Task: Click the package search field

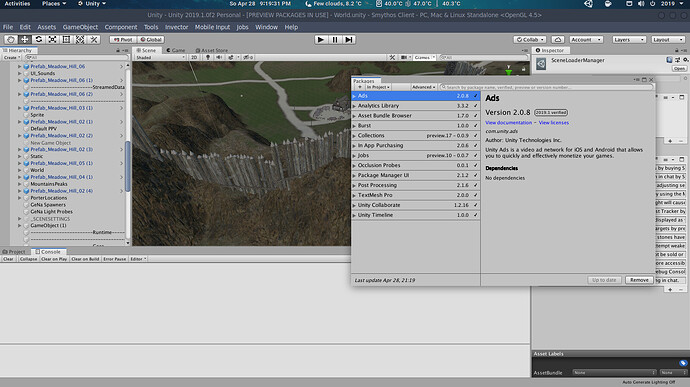Action: click(546, 87)
